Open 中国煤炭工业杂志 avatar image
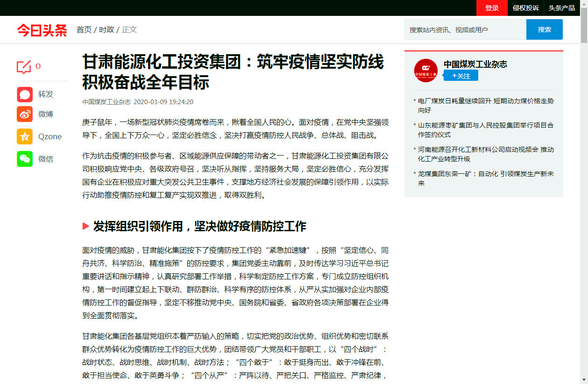Screen dimensions: 588x384 point(425,71)
